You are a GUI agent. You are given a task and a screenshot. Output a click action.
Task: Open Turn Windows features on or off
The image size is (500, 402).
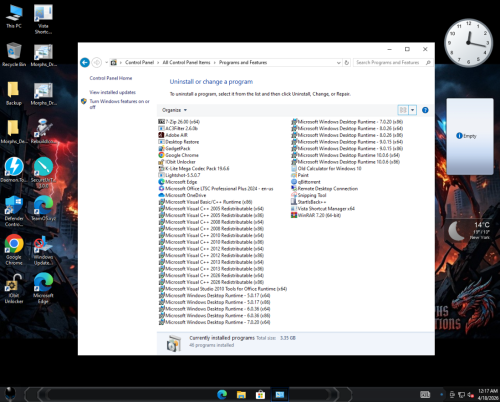pyautogui.click(x=119, y=104)
